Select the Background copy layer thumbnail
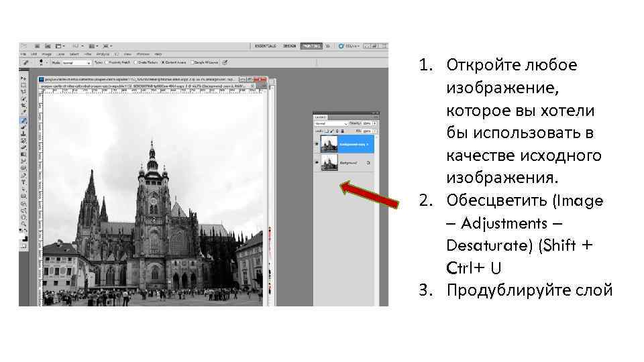Viewport: 644px width, 362px height. point(329,143)
